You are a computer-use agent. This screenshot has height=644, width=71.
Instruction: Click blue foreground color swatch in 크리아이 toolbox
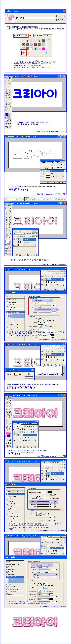click(7, 115)
